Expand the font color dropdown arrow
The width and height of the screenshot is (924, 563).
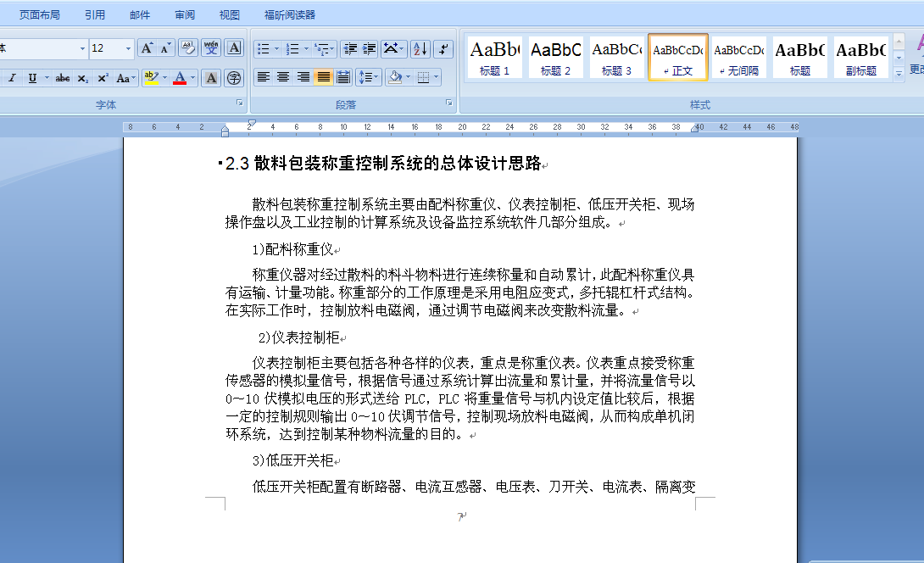pos(192,78)
